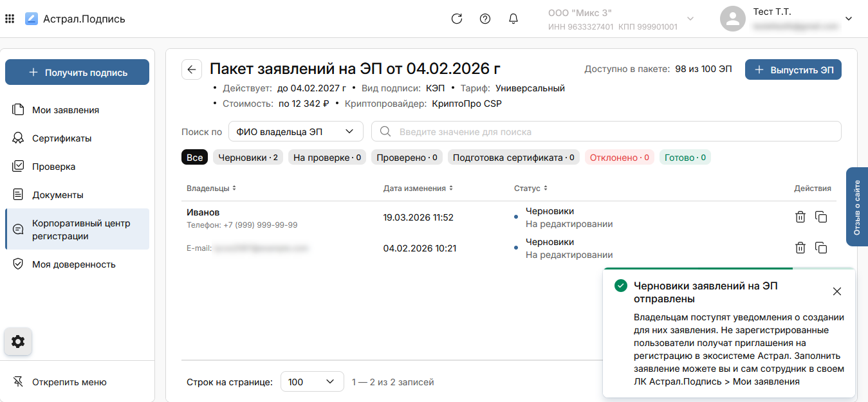The height and width of the screenshot is (402, 868).
Task: Select the Отклонено filter chip
Action: tap(619, 158)
